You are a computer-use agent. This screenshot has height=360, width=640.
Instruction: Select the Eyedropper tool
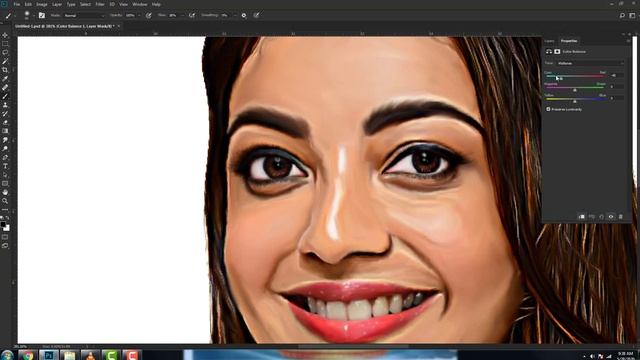tap(5, 79)
